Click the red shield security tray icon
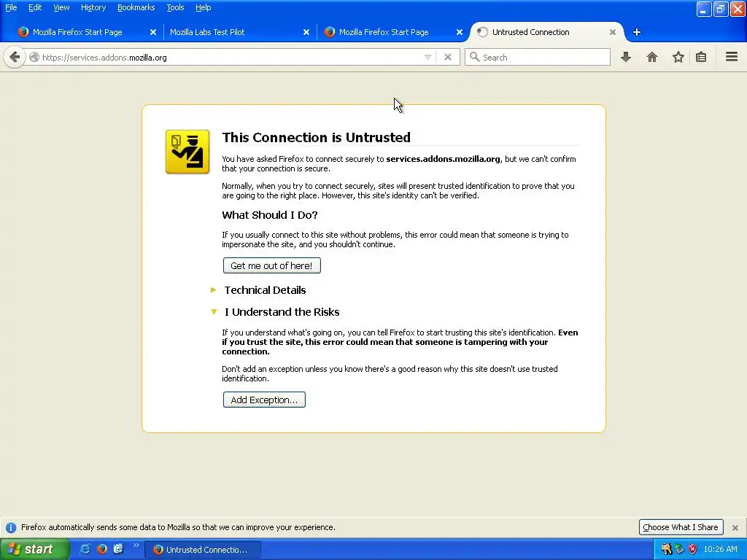Image resolution: width=747 pixels, height=560 pixels. 693,550
